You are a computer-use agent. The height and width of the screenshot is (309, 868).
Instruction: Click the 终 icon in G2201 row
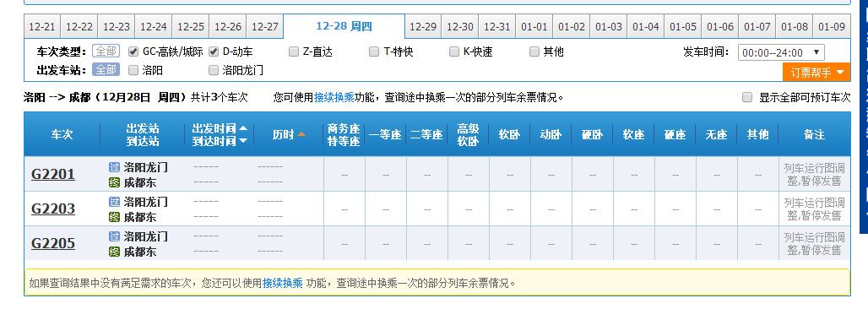[x=114, y=182]
